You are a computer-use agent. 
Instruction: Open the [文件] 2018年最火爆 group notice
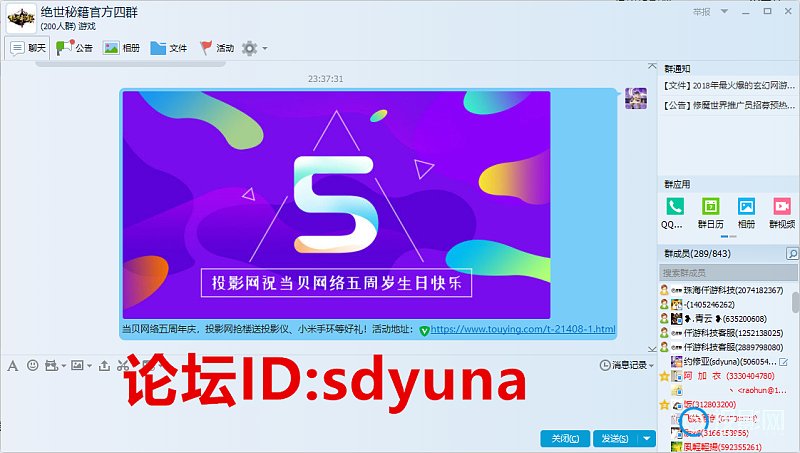pos(728,86)
